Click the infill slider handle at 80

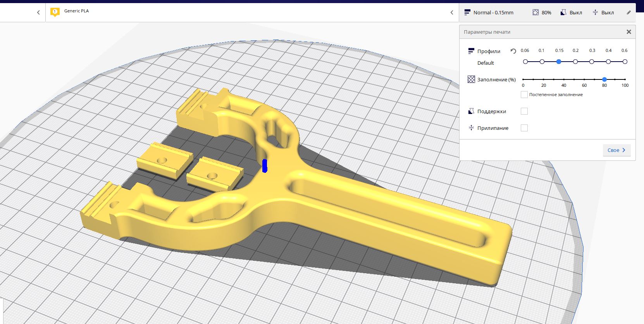click(604, 79)
